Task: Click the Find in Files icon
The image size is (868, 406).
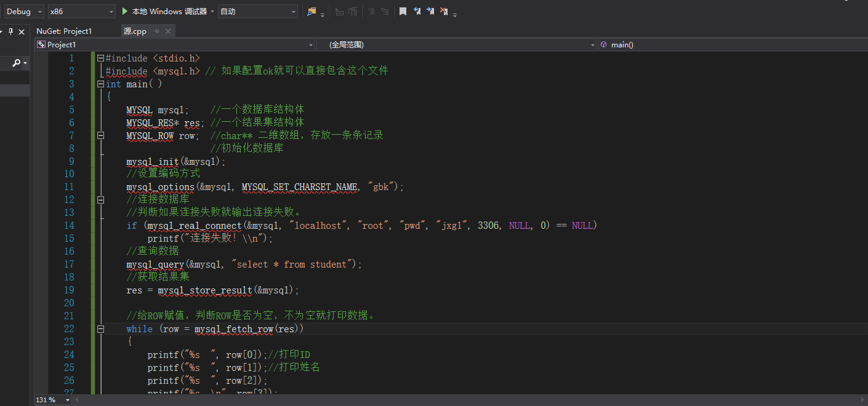Action: click(311, 10)
